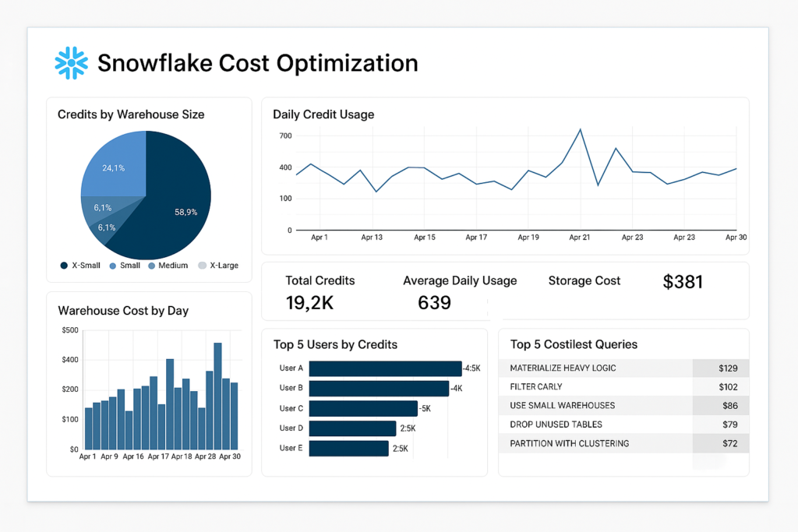Select the USE SMALL WAREHOUSES row
Image resolution: width=798 pixels, height=532 pixels.
click(x=624, y=406)
